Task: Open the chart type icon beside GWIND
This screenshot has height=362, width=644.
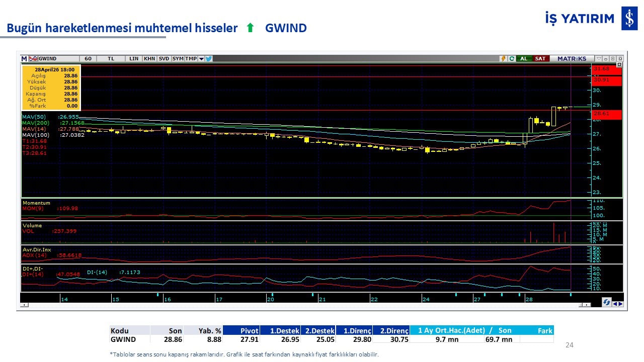Action: [x=33, y=59]
